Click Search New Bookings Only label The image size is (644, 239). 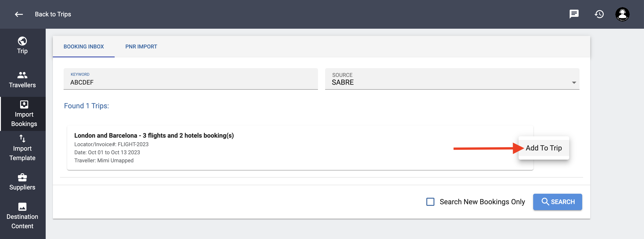[482, 202]
